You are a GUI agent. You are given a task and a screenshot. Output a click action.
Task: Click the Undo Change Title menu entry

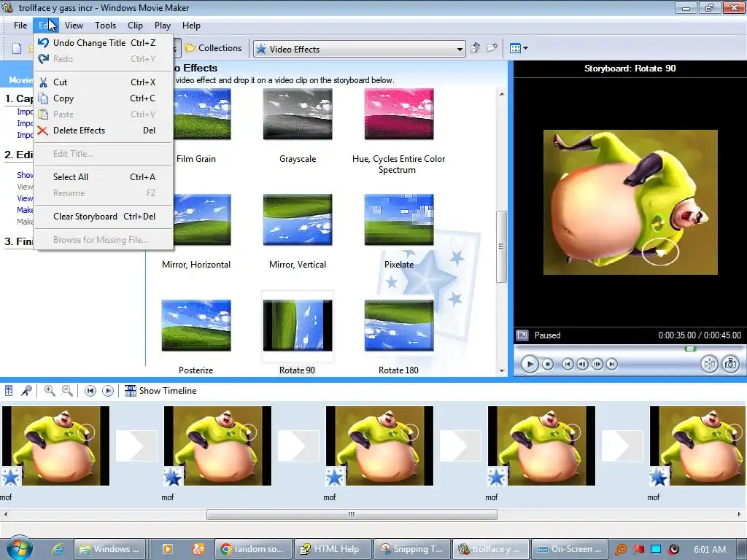(104, 43)
